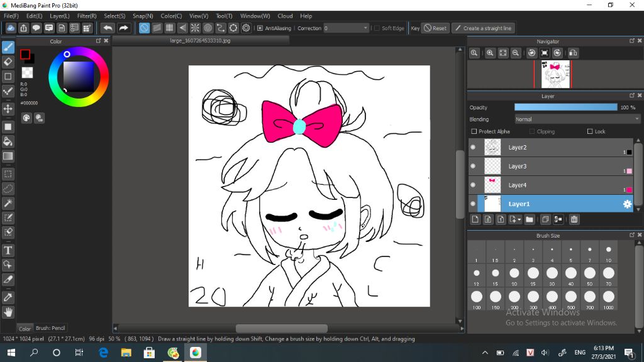Select the Bucket fill tool
The height and width of the screenshot is (362, 644).
point(8,141)
